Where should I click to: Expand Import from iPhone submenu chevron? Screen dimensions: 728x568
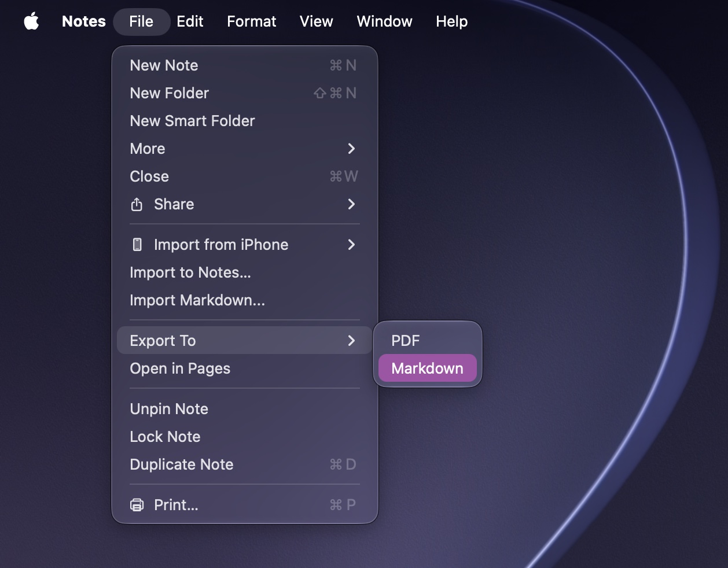tap(351, 245)
